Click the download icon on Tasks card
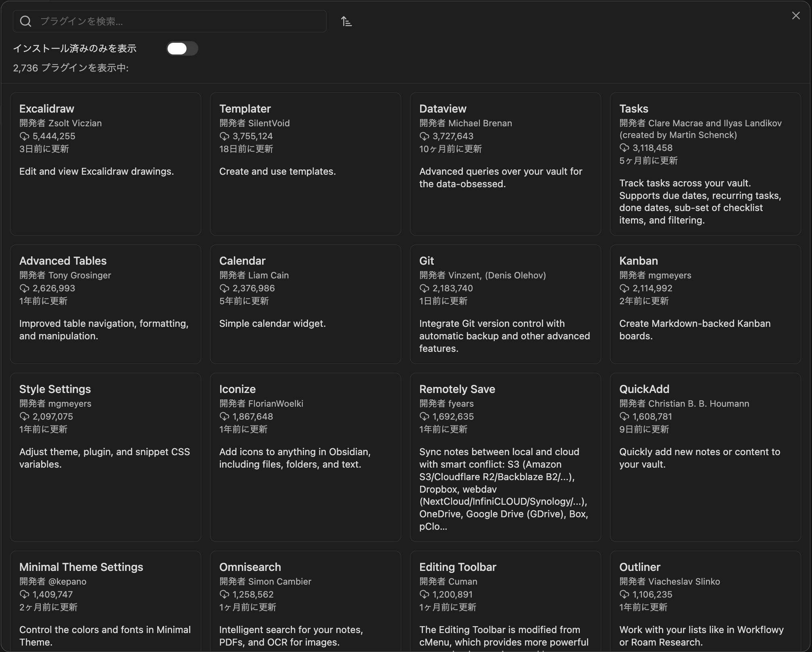Screen dimensions: 812x652 (x=624, y=148)
